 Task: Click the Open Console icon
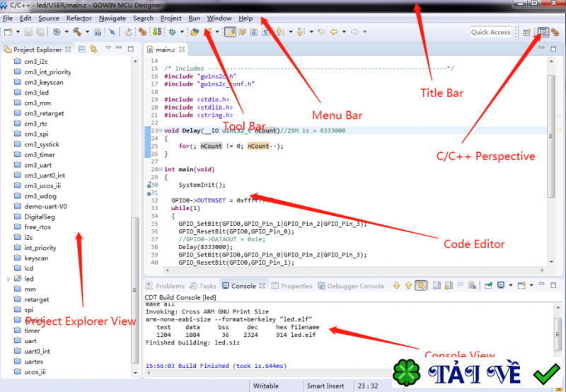[521, 286]
